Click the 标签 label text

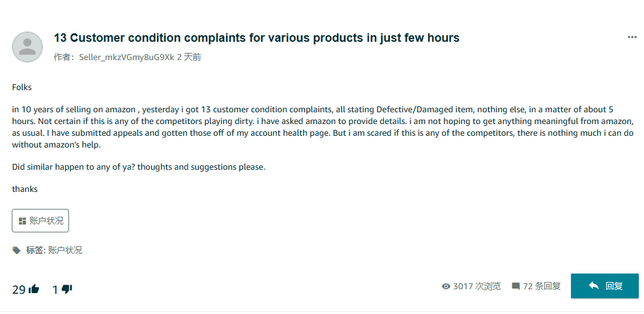[35, 250]
